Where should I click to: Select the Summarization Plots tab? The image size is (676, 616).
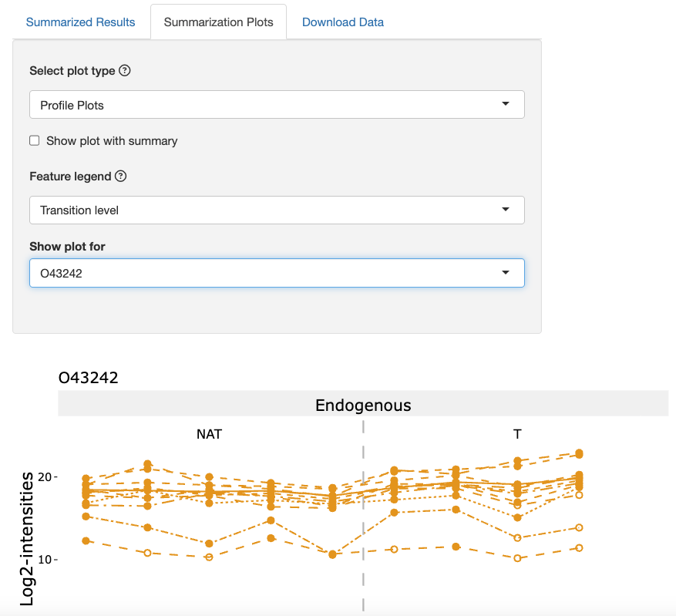(x=218, y=22)
